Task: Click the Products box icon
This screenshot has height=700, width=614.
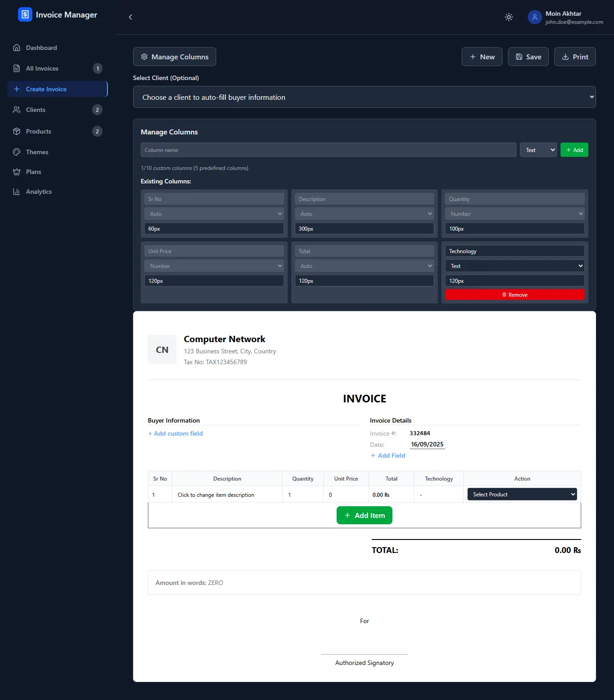Action: click(17, 131)
